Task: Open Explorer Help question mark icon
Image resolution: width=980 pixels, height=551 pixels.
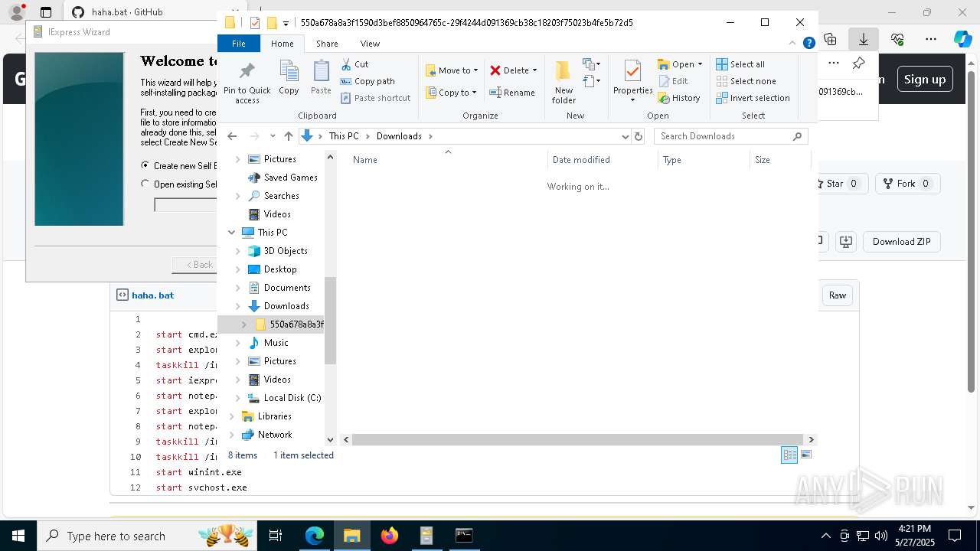Action: (x=808, y=44)
